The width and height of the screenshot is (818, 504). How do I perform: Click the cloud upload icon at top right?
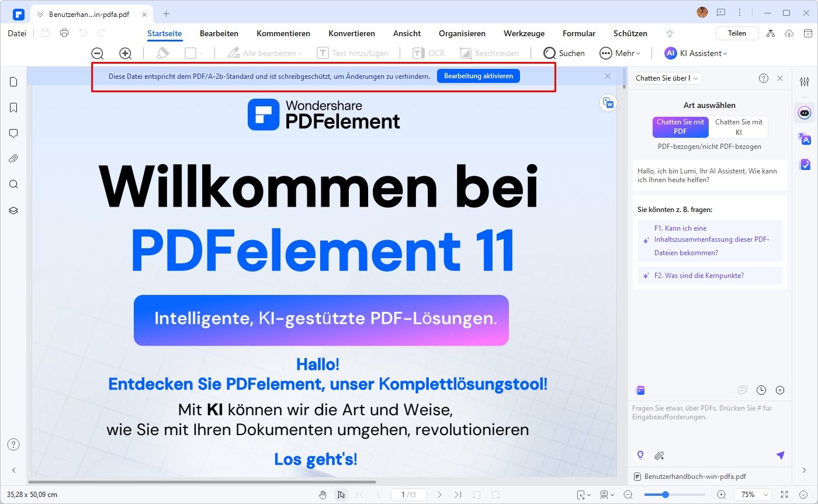789,33
